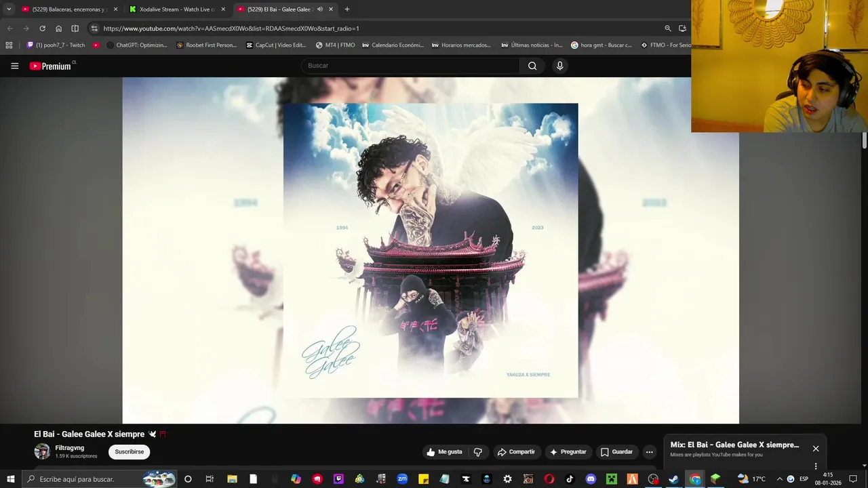868x488 pixels.
Task: Open the Zoom app taskbar icon
Action: tap(402, 479)
